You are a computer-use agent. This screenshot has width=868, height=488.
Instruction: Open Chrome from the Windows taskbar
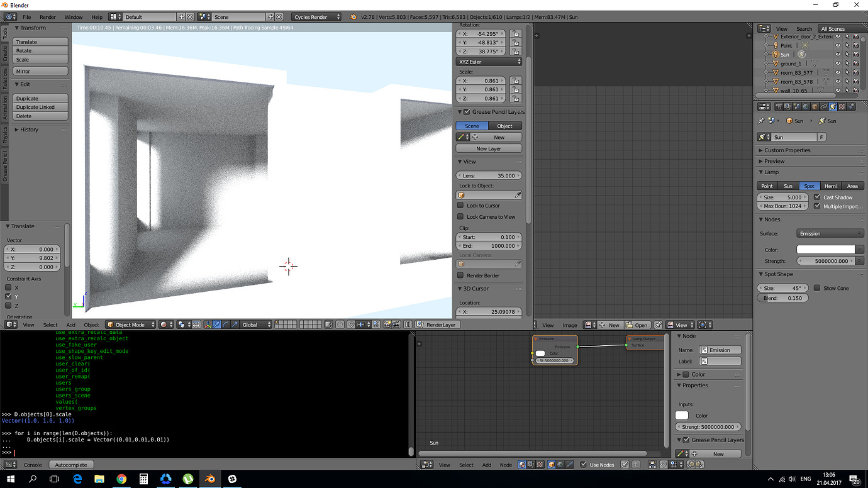121,479
